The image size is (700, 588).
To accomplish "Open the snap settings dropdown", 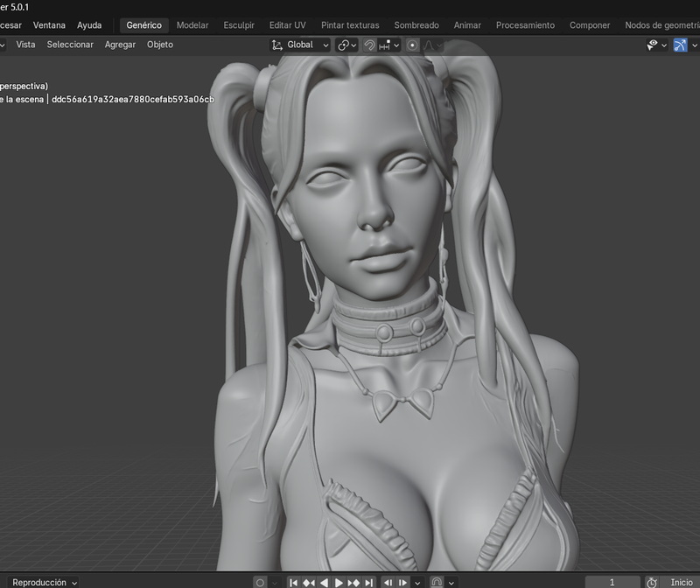I will pos(388,45).
